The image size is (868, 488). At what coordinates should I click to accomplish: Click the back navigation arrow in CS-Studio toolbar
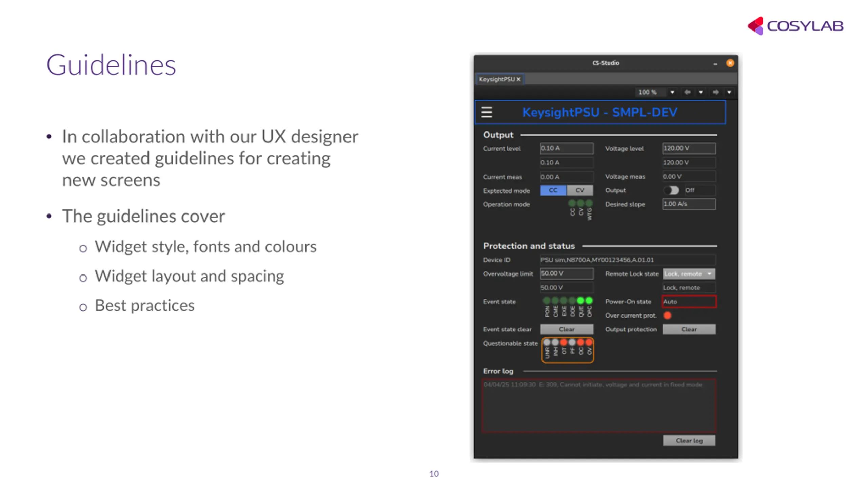point(687,92)
